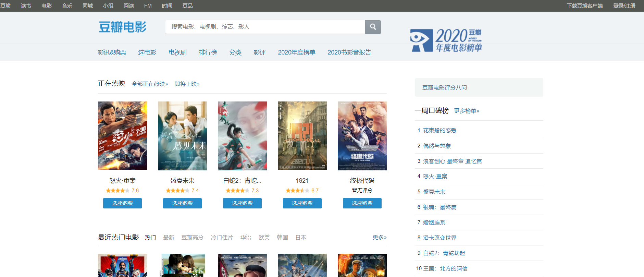Viewport: 644px width, 277px height.
Task: Select the 韩国 tab
Action: (282, 238)
